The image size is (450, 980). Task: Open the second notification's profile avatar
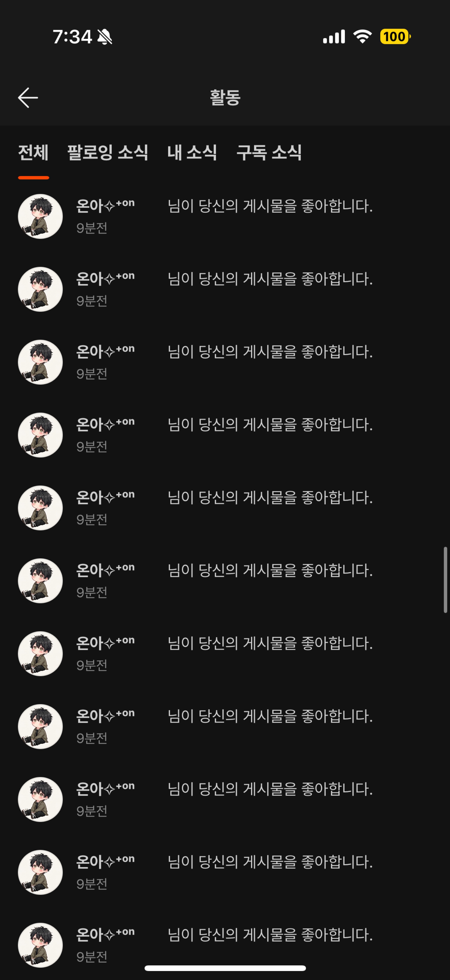coord(40,290)
